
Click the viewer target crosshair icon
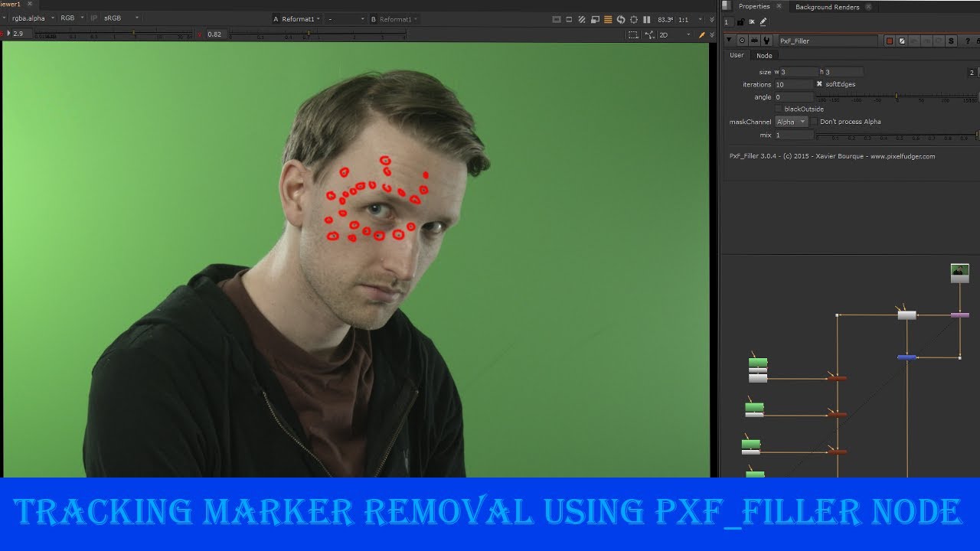(x=634, y=19)
